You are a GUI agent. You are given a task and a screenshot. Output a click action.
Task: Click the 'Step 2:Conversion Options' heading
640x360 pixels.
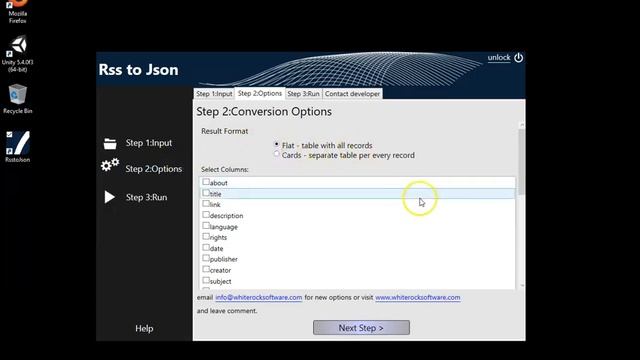click(264, 111)
